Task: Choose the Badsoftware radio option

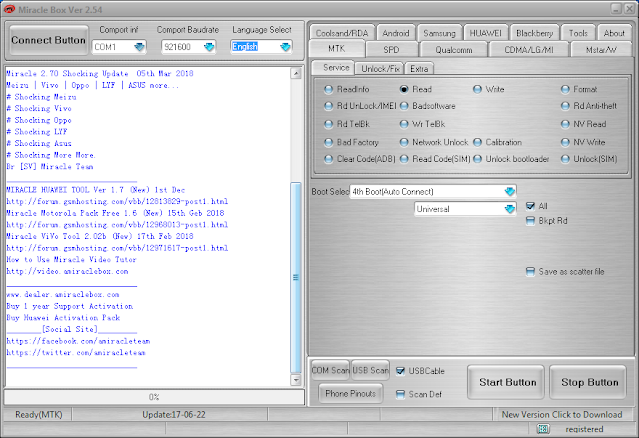Action: pyautogui.click(x=404, y=106)
